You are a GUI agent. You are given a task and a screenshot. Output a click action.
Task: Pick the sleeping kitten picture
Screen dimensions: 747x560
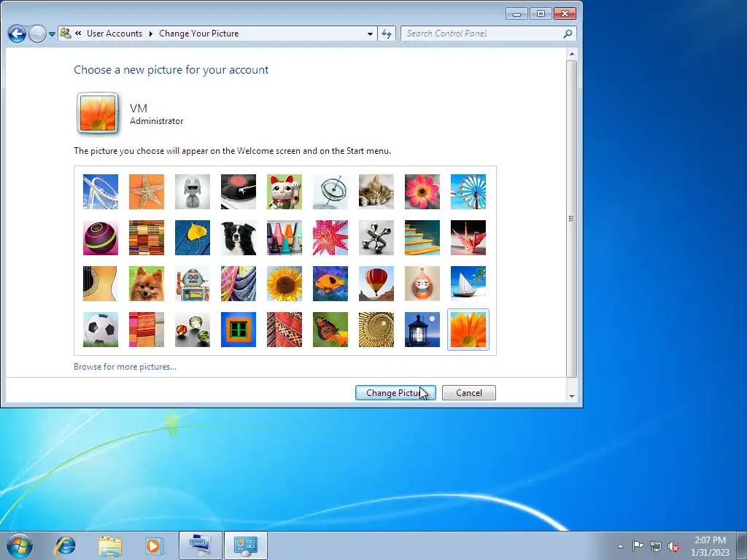point(376,192)
